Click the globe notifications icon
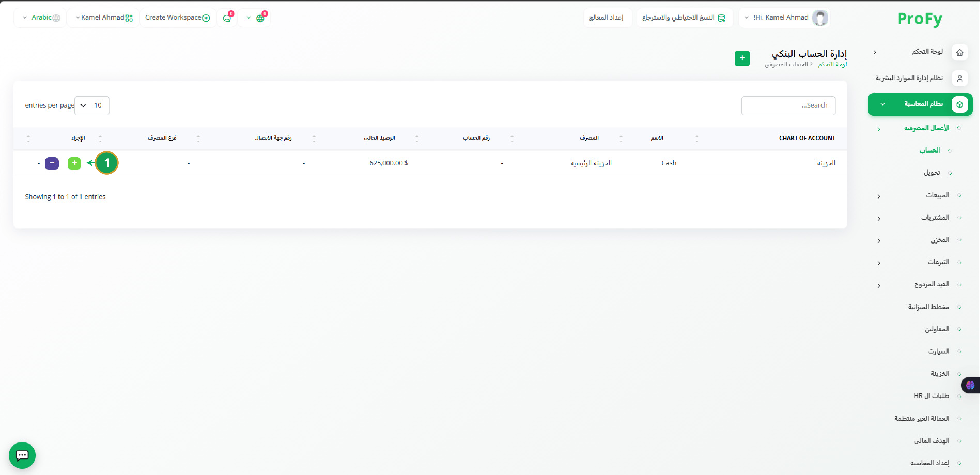980x475 pixels. (260, 18)
